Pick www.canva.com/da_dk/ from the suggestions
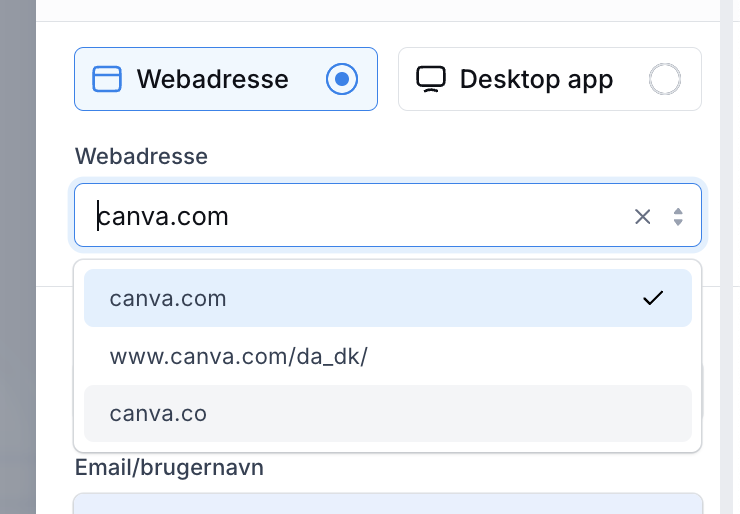 point(388,356)
